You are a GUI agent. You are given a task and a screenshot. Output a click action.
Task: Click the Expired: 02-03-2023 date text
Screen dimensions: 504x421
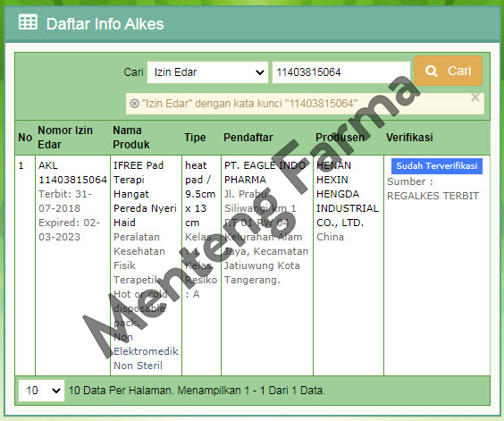(x=70, y=230)
